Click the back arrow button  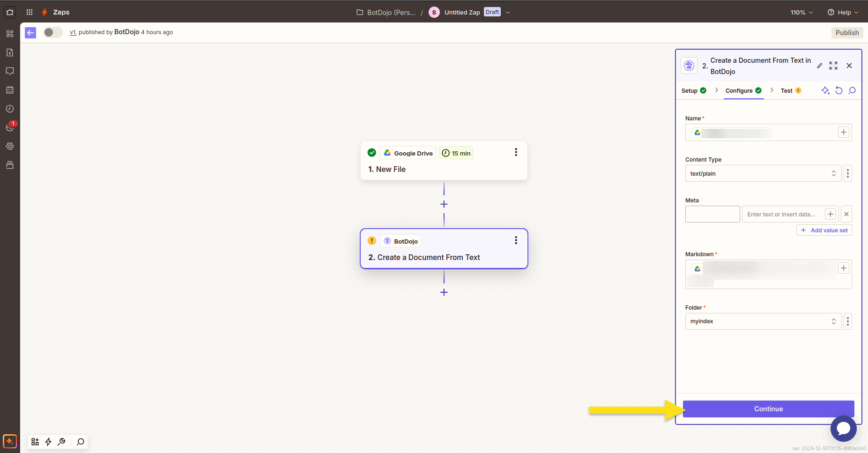[30, 32]
